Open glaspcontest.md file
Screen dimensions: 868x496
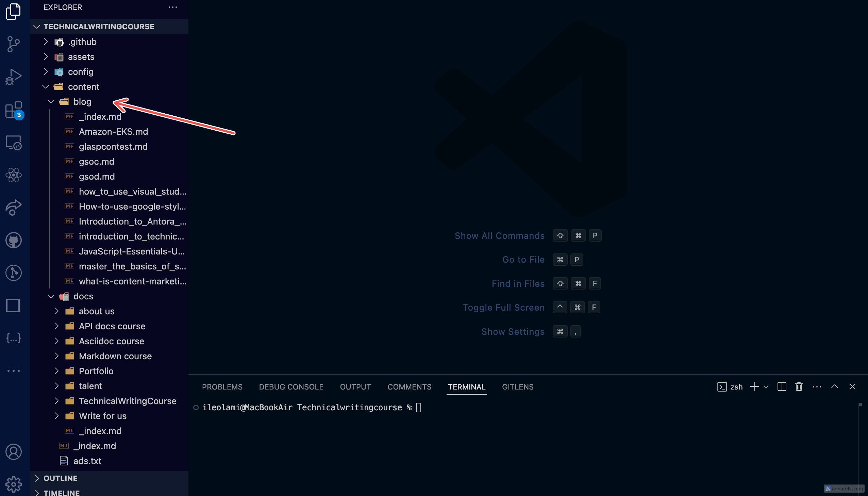(109, 147)
